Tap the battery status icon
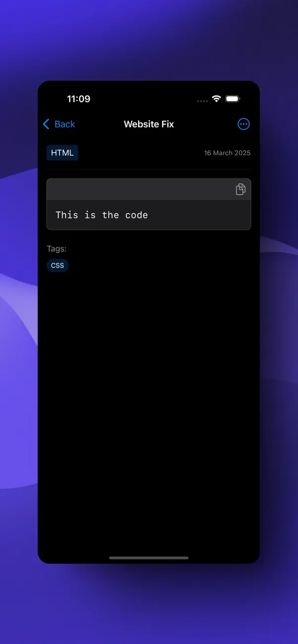Image resolution: width=298 pixels, height=644 pixels. pos(233,99)
